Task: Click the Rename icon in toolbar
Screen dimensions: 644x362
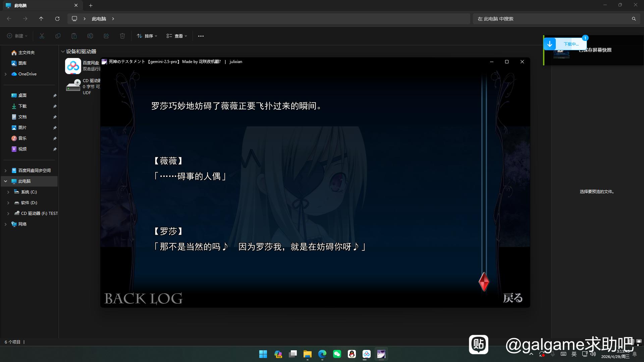Action: click(90, 36)
